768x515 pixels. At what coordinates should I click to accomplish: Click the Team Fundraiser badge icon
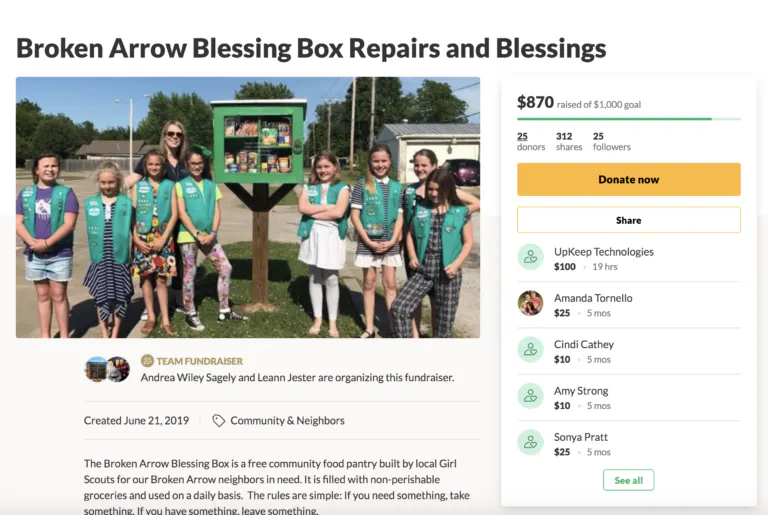[x=147, y=361]
